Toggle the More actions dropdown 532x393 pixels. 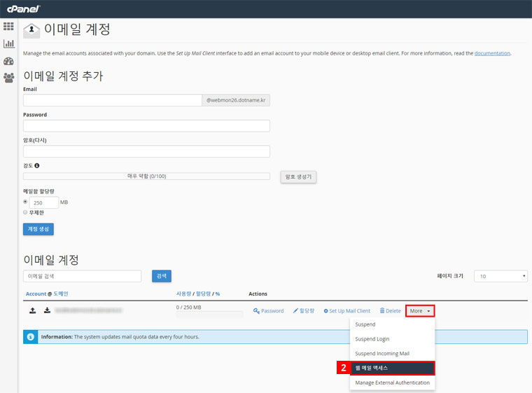[420, 310]
